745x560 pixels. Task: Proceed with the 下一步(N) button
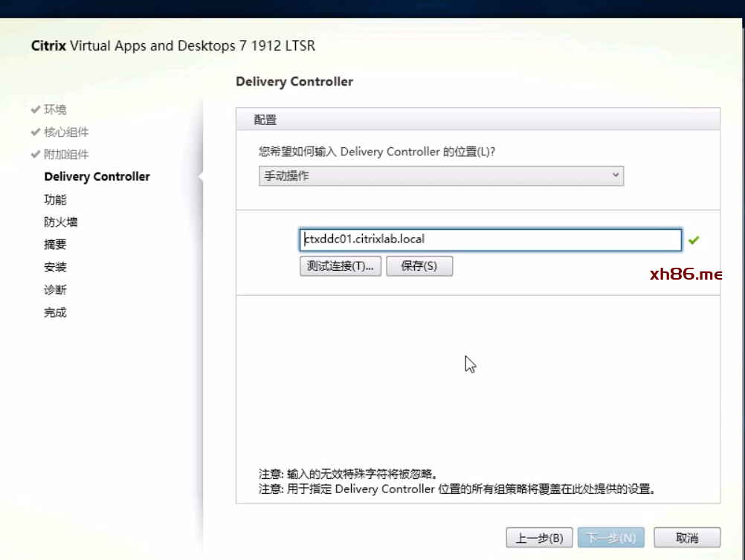point(610,538)
